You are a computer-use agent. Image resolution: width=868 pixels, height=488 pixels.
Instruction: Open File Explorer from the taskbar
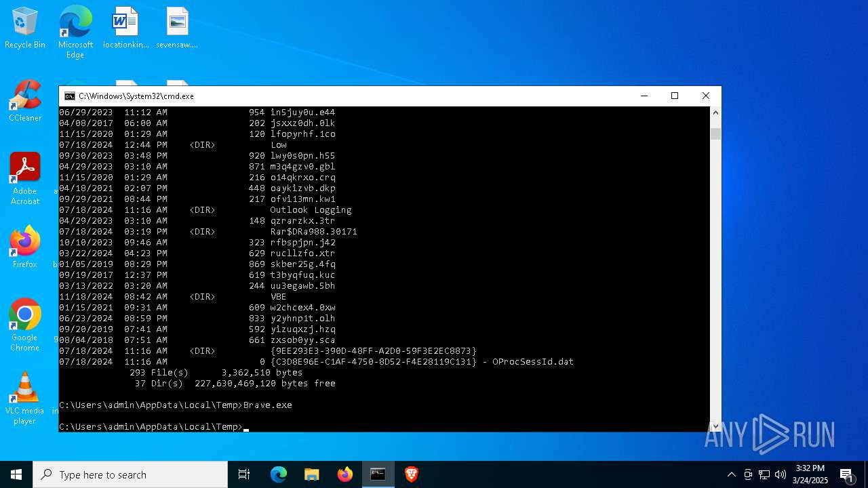[x=312, y=474]
